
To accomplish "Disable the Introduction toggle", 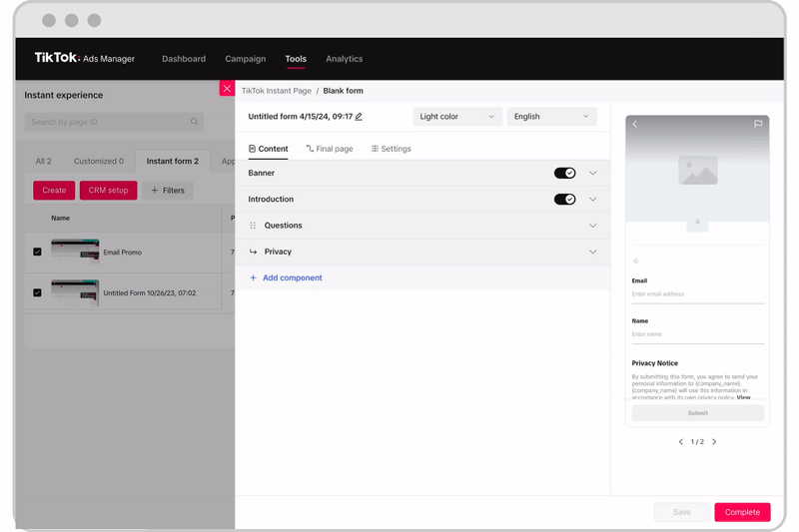I will pos(564,199).
